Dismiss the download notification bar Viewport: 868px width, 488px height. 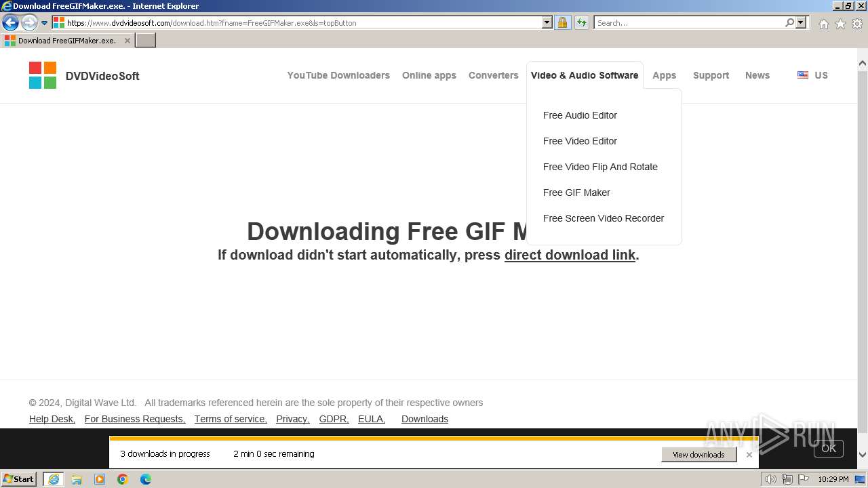click(749, 455)
